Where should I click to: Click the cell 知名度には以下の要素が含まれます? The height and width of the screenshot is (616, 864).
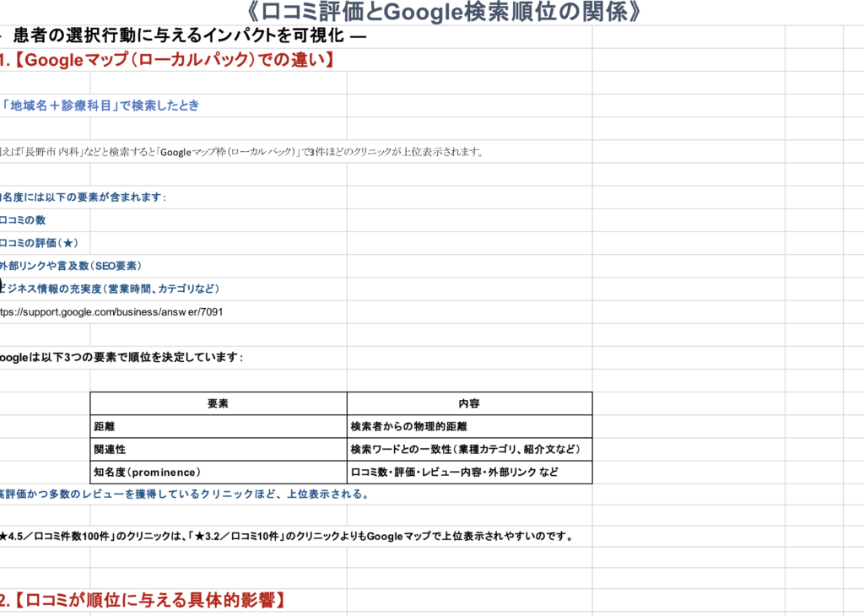coord(83,197)
